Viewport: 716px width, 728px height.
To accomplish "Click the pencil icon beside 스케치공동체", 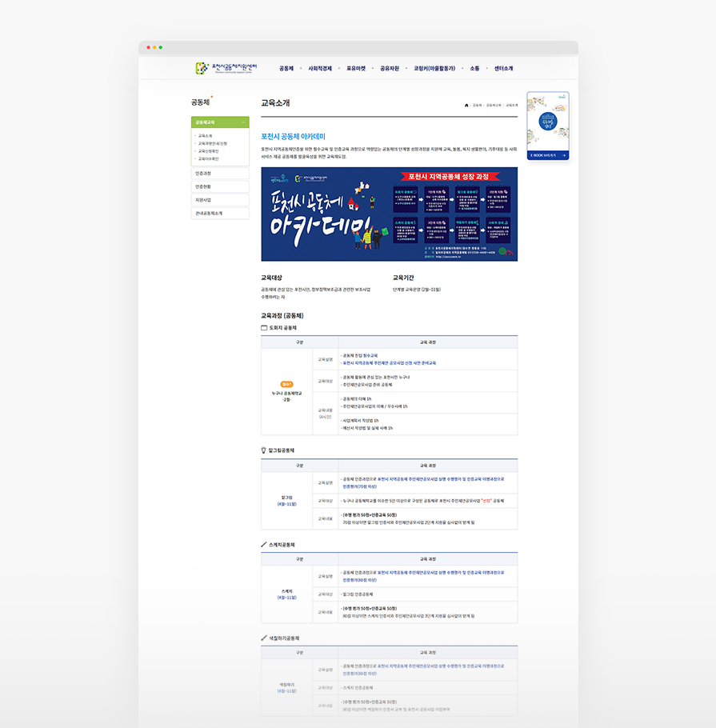I will tap(264, 545).
